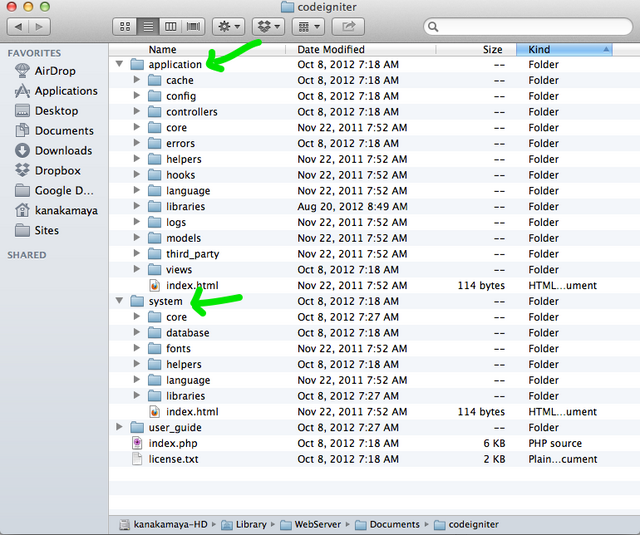Select the system folder icon

(x=137, y=301)
